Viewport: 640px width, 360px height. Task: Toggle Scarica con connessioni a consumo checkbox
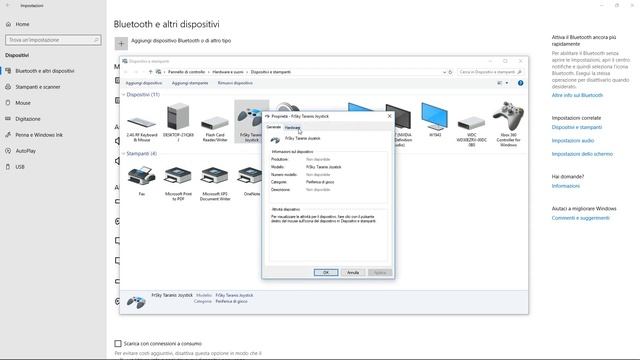118,343
